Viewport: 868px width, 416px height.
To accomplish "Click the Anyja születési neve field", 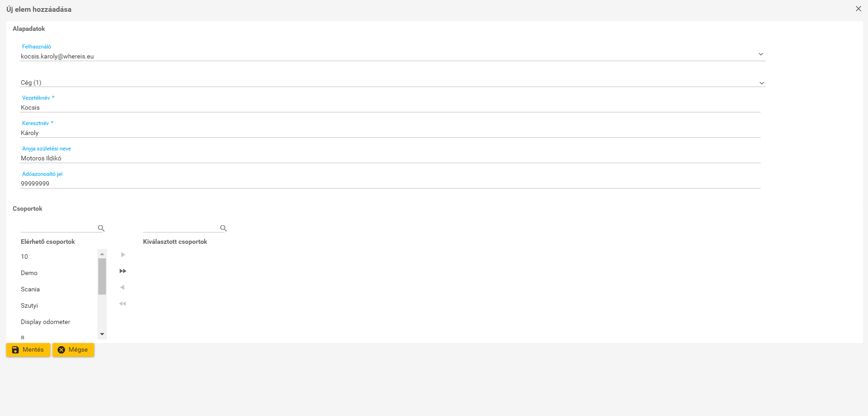I will pos(389,158).
